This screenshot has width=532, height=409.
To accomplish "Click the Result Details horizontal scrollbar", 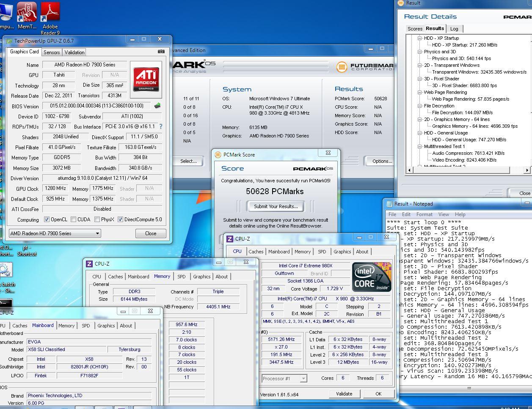I will coord(468,170).
